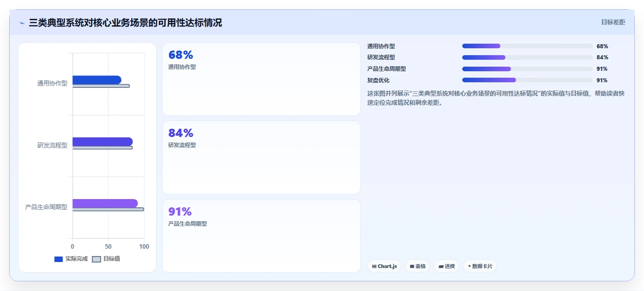
Task: Click the 84% progress percentage
Action: (x=602, y=57)
